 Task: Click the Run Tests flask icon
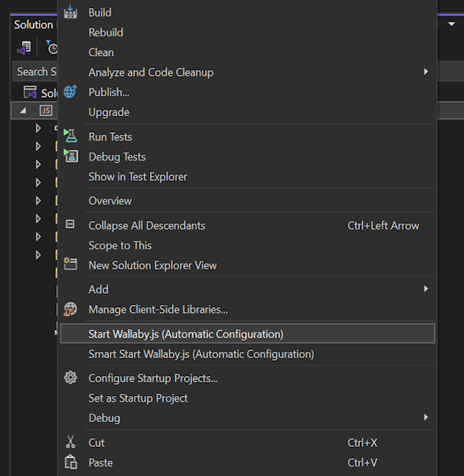tap(70, 136)
